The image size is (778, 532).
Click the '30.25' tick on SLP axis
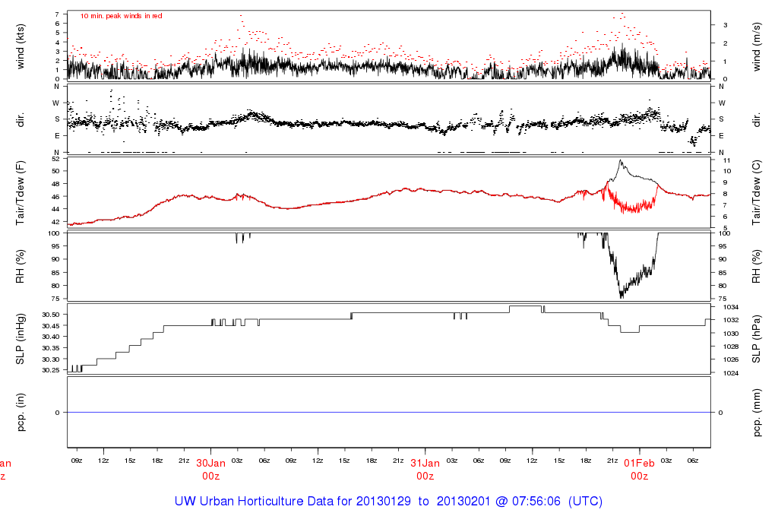point(51,370)
